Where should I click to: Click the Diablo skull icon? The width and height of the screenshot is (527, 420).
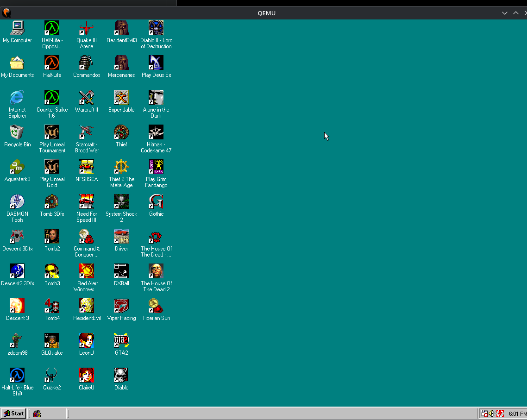[x=121, y=375]
